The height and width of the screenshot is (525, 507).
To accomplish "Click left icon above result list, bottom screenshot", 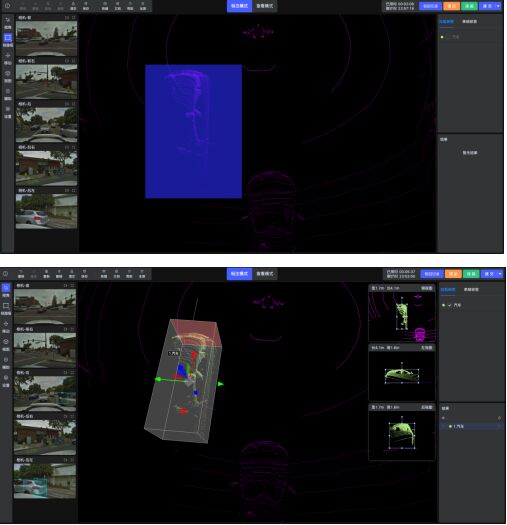I will [443, 418].
